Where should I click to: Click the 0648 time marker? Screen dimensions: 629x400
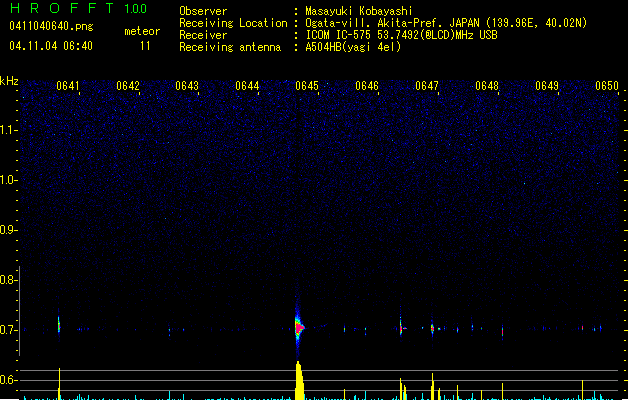click(487, 86)
